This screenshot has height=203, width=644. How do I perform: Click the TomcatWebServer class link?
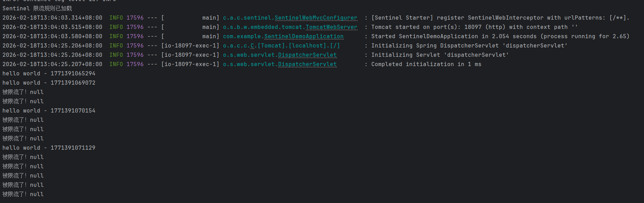point(331,27)
